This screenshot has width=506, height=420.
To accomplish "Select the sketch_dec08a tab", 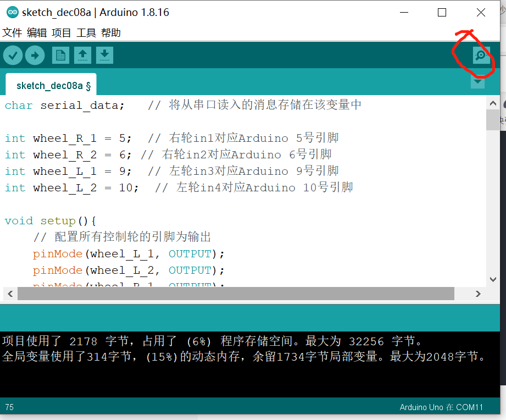I will 51,85.
